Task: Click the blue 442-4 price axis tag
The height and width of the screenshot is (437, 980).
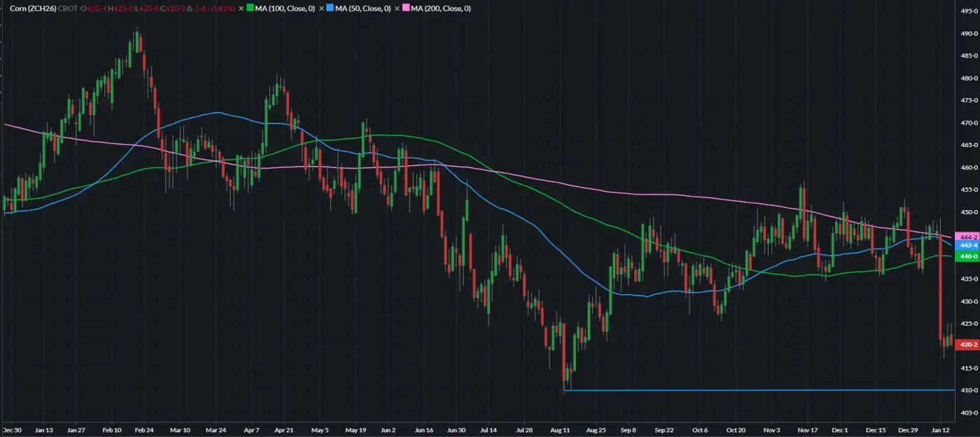Action: click(x=969, y=246)
